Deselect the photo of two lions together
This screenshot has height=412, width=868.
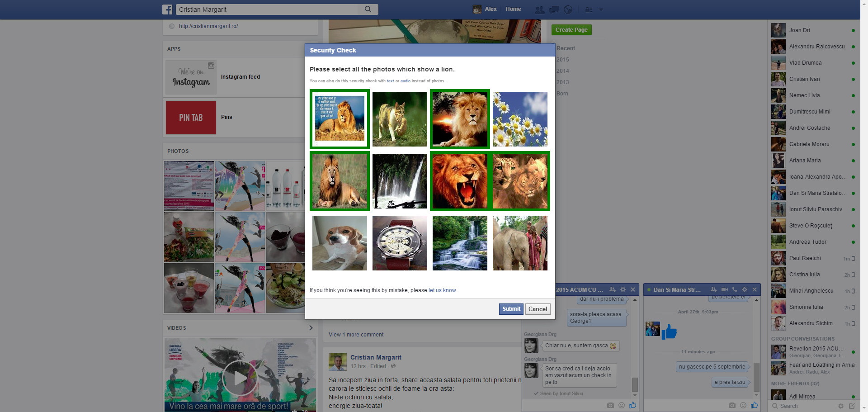point(520,181)
